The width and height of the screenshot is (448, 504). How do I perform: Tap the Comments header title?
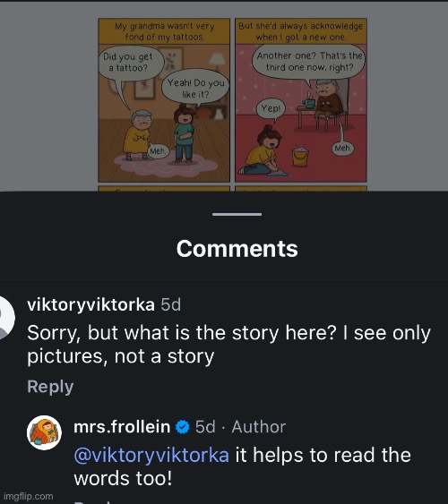point(237,249)
